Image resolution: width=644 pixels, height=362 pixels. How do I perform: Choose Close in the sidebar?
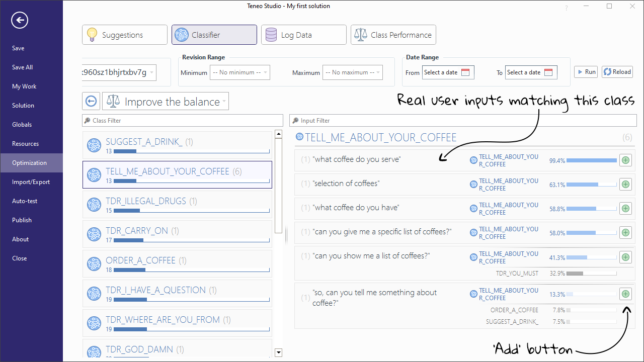(31, 258)
